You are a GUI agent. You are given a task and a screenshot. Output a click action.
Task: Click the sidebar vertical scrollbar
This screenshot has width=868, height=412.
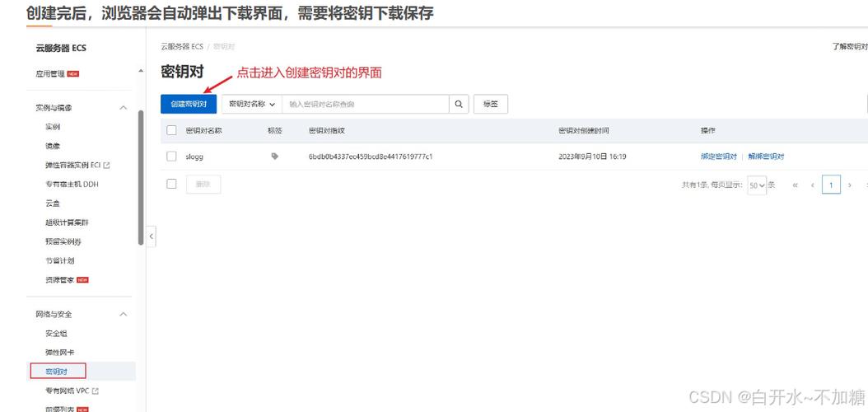pyautogui.click(x=141, y=177)
